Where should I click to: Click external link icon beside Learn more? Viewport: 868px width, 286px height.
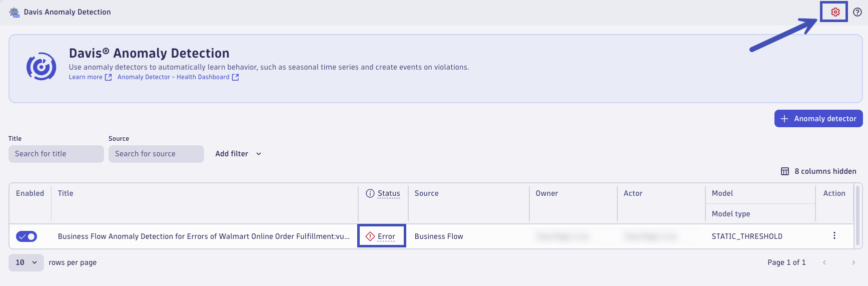[108, 77]
